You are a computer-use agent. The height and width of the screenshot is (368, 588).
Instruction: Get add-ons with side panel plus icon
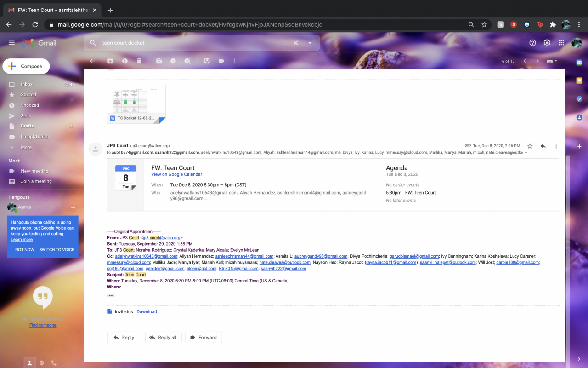[579, 146]
